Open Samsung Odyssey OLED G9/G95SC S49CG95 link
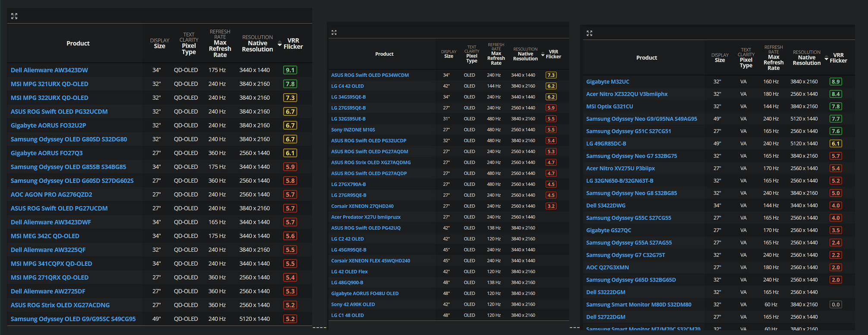The width and height of the screenshot is (868, 335). pyautogui.click(x=73, y=319)
